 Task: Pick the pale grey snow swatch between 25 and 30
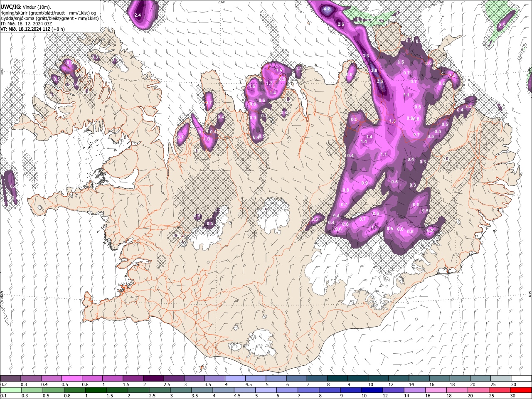click(x=501, y=379)
